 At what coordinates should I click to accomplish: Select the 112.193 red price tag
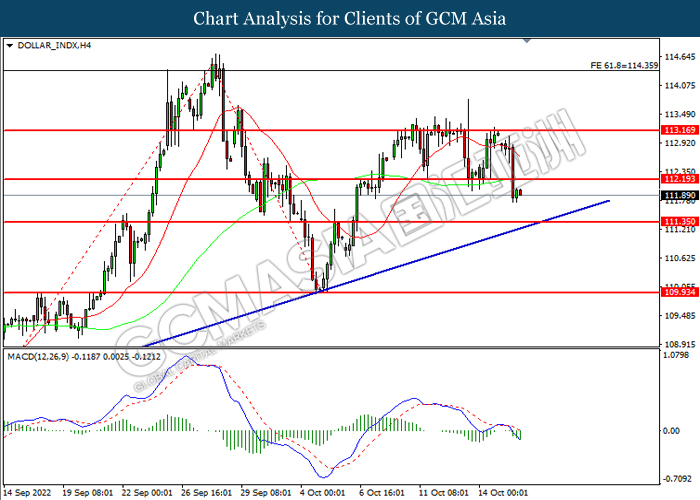click(679, 179)
